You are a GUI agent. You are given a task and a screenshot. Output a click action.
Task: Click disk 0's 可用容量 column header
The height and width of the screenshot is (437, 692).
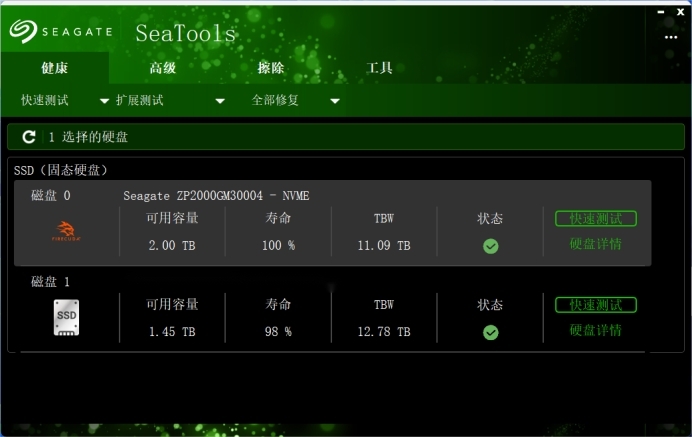(x=172, y=218)
